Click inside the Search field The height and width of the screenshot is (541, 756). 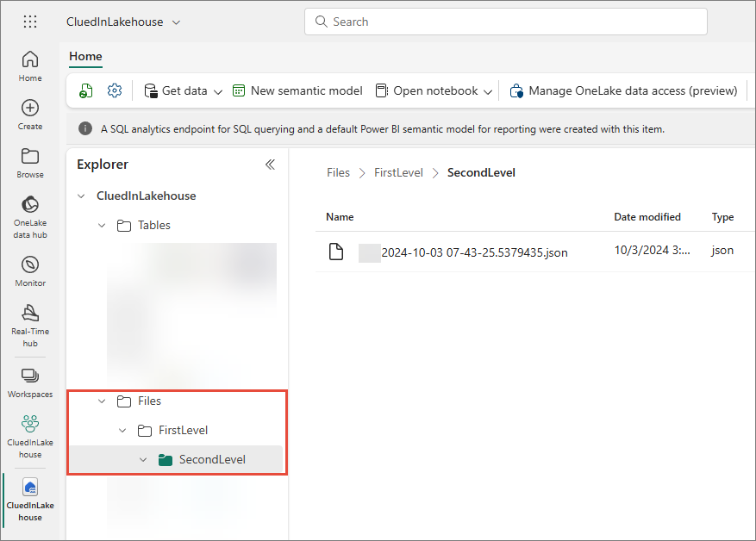(505, 21)
